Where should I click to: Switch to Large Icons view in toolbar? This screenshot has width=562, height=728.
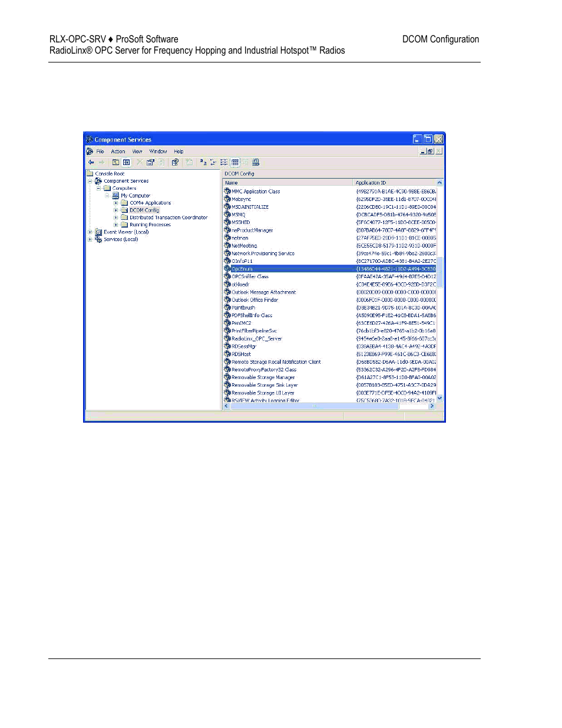(203, 162)
